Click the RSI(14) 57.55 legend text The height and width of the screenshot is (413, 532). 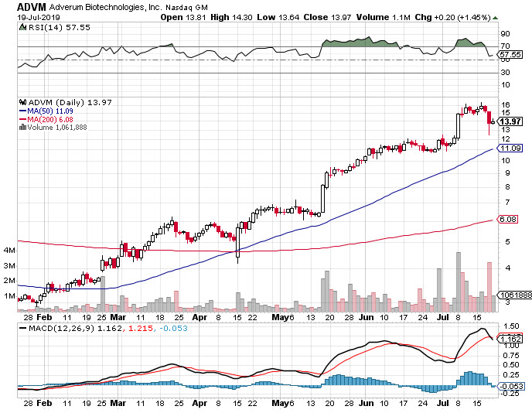tap(59, 28)
